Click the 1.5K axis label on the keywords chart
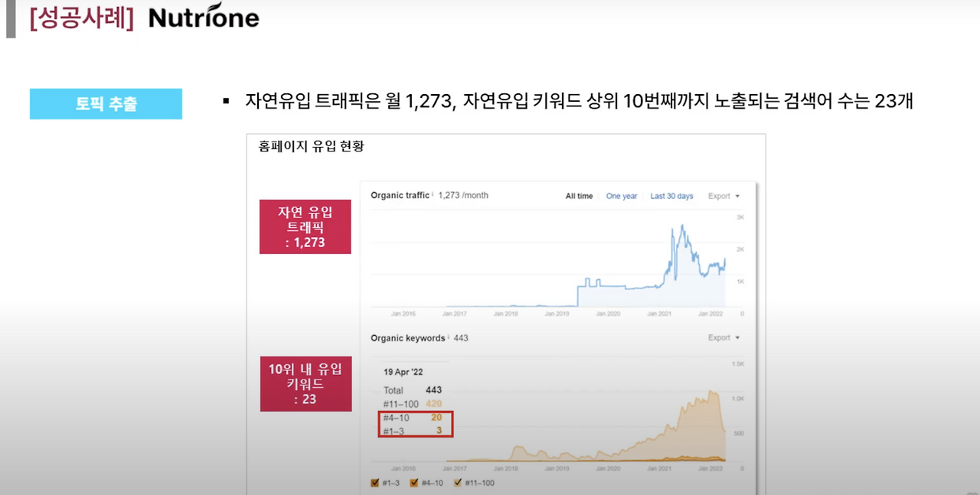This screenshot has width=980, height=495. (738, 364)
